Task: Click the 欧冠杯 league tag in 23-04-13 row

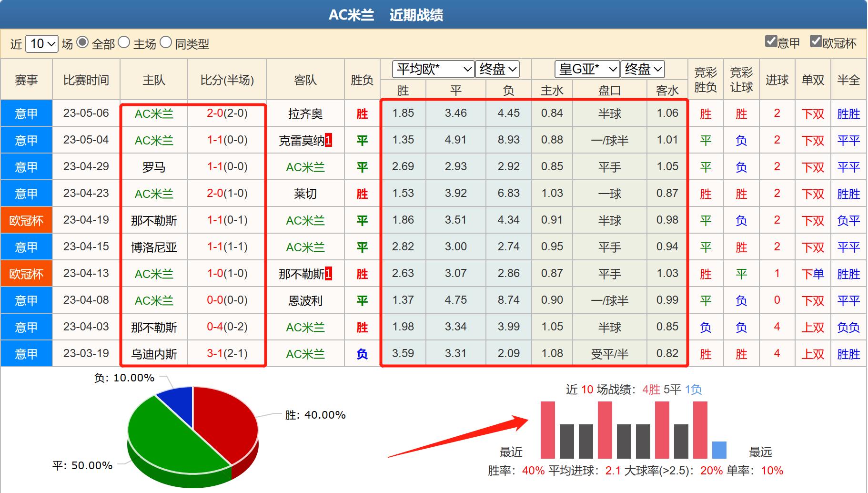Action: click(26, 274)
